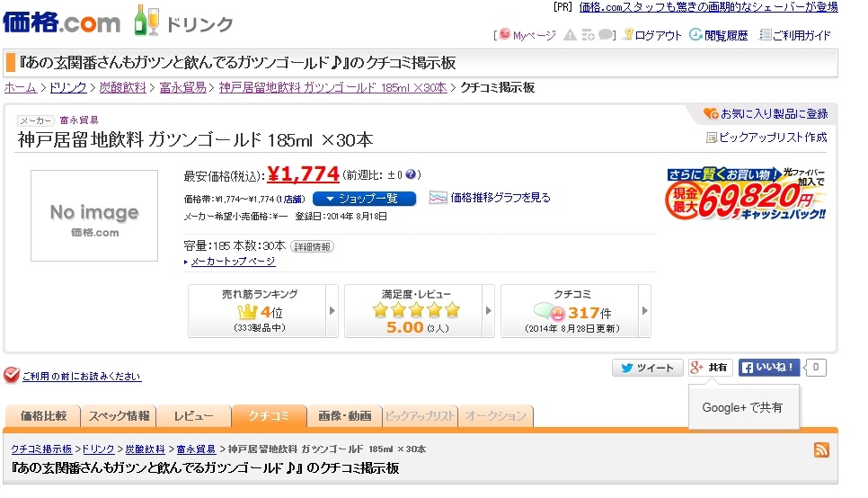Expand the 満足度・レビュー panel arrow
This screenshot has width=868, height=498.
tap(489, 311)
